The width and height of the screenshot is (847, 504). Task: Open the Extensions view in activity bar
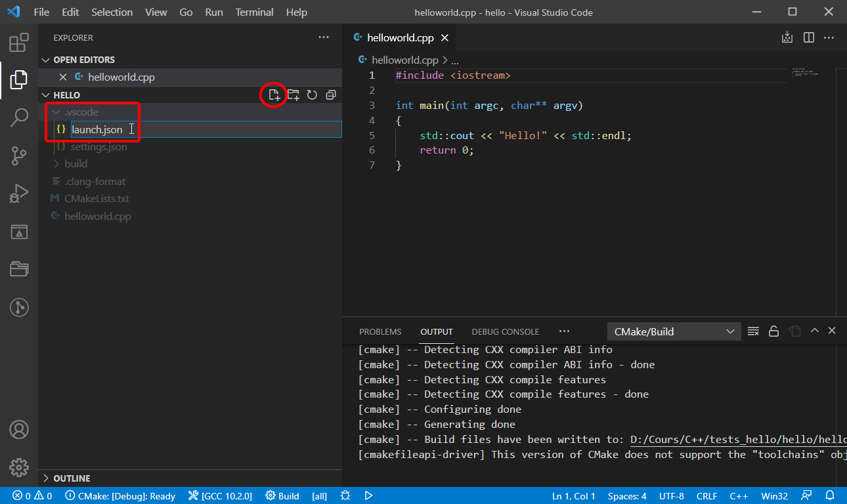(18, 44)
